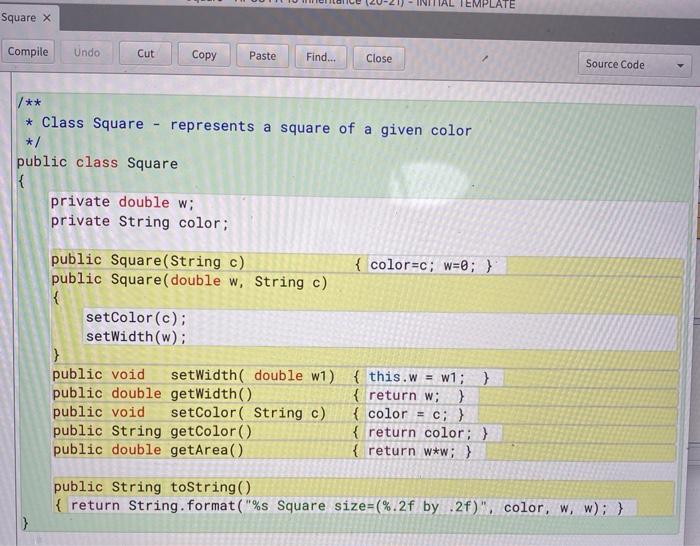The image size is (700, 546).
Task: Click the 'setColor(c);' statement
Action: [x=136, y=318]
